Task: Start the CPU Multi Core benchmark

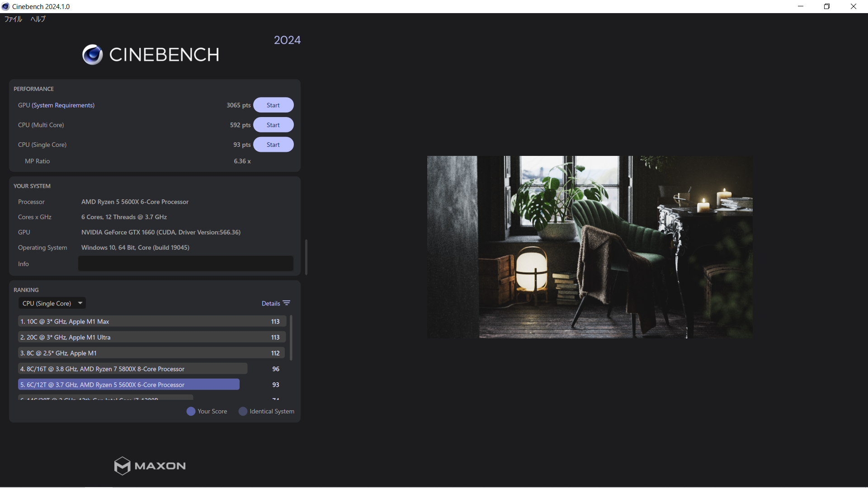Action: pos(273,125)
